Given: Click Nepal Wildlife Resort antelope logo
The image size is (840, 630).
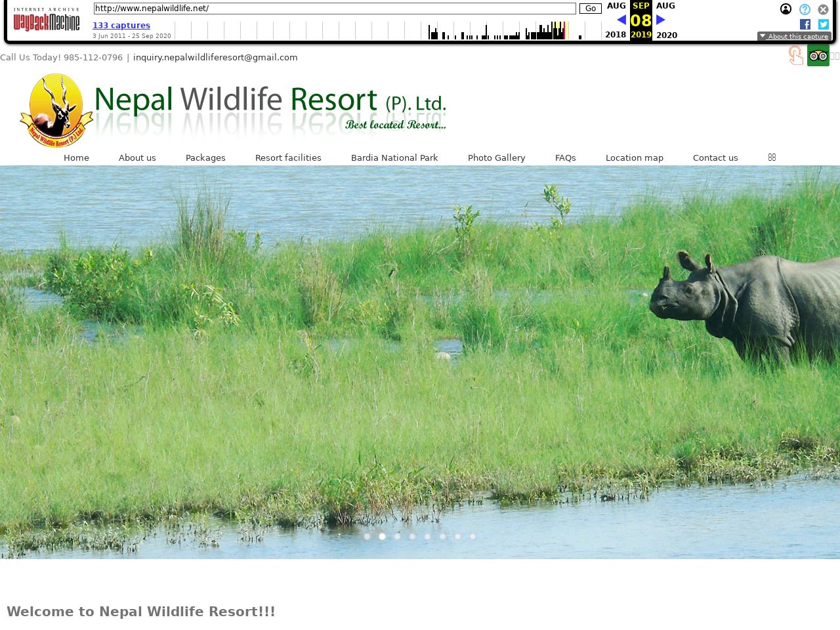Looking at the screenshot, I should point(56,110).
